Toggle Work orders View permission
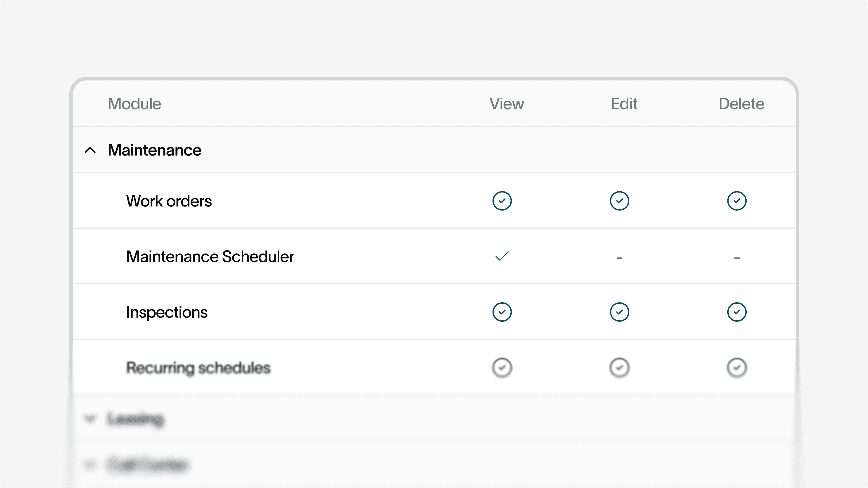Image resolution: width=868 pixels, height=488 pixels. click(x=502, y=201)
